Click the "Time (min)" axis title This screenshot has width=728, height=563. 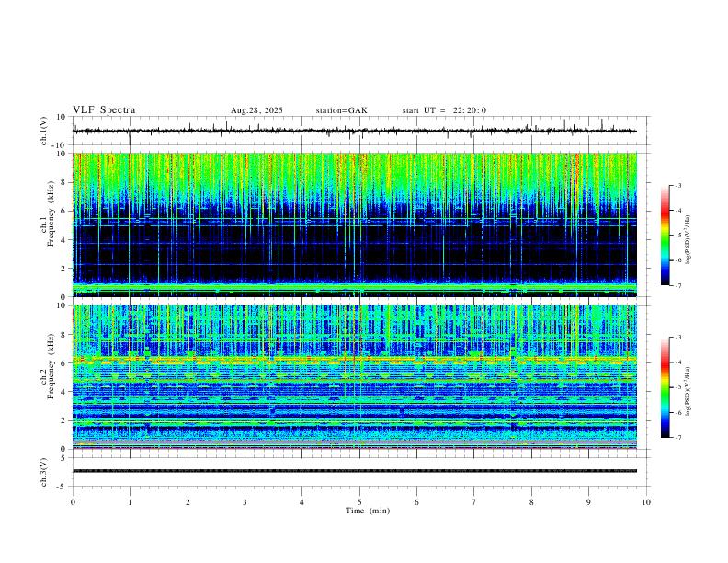(368, 511)
